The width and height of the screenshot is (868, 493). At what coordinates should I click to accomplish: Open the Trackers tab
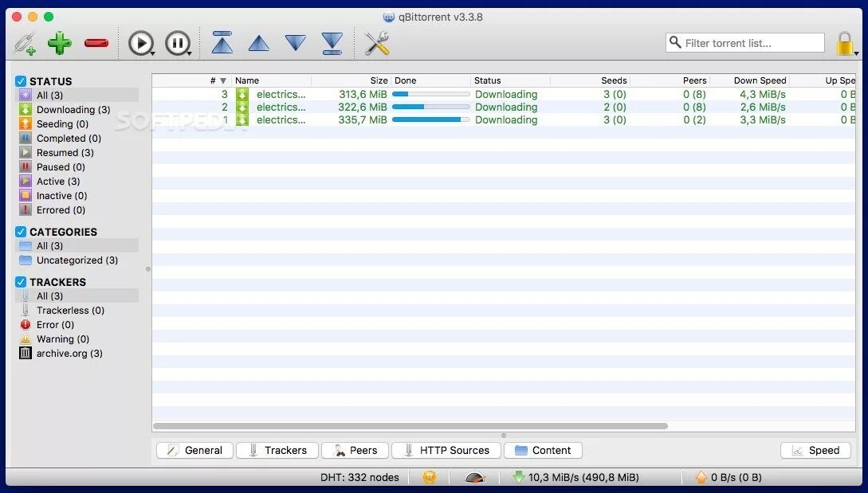pos(277,451)
